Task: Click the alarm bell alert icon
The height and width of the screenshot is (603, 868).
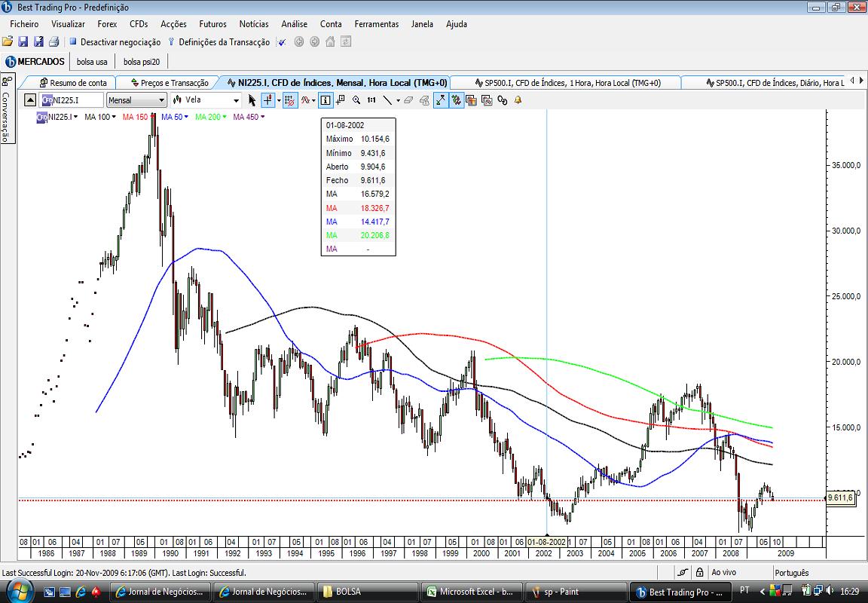Action: [518, 100]
